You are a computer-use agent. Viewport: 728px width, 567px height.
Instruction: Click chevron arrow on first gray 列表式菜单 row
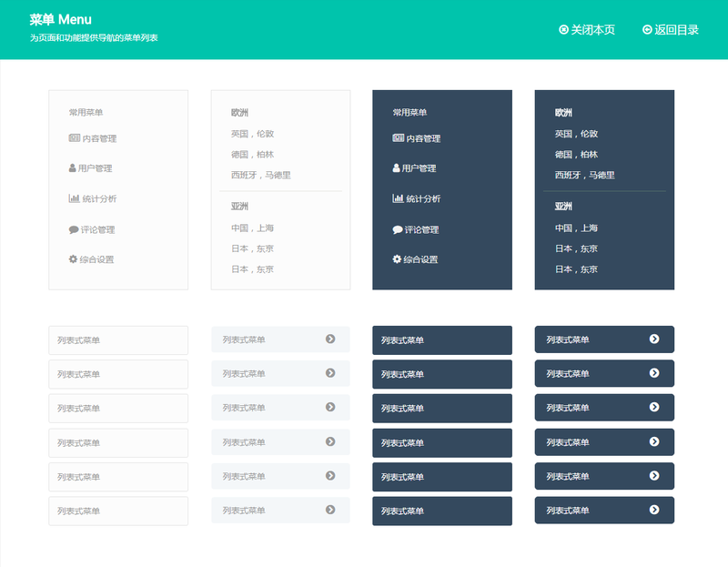pyautogui.click(x=330, y=339)
